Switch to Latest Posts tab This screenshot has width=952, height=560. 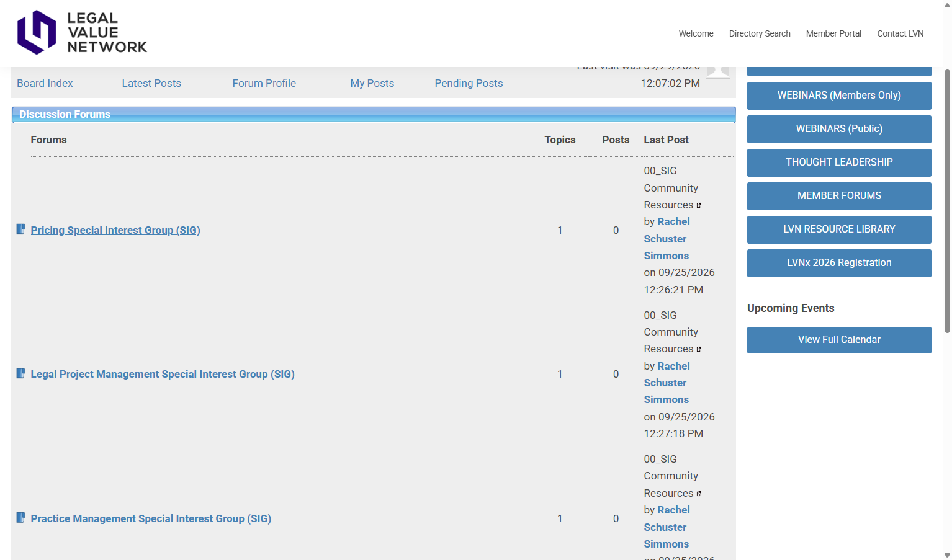[151, 83]
